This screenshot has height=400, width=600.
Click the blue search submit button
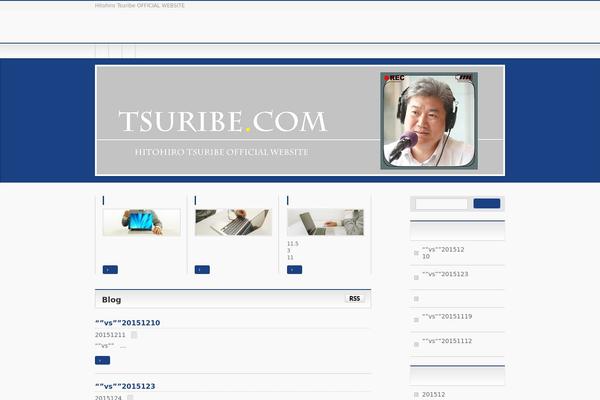click(x=487, y=204)
